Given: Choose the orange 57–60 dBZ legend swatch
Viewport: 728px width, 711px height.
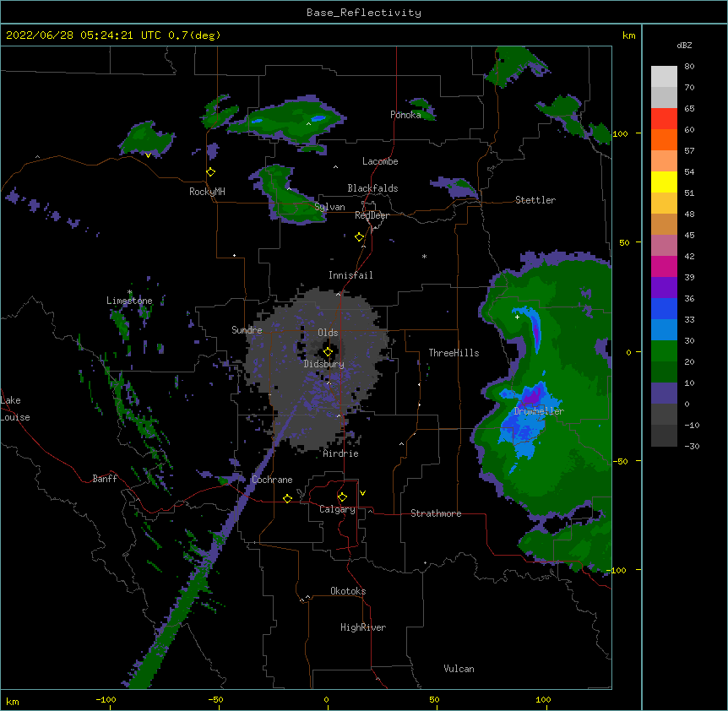Looking at the screenshot, I should click(x=664, y=139).
